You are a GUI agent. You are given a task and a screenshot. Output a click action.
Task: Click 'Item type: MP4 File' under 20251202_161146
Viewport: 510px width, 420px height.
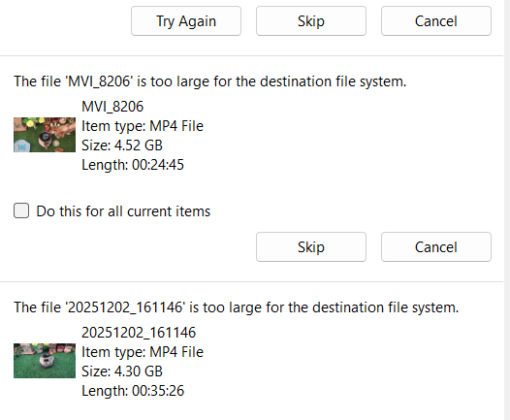pos(143,352)
